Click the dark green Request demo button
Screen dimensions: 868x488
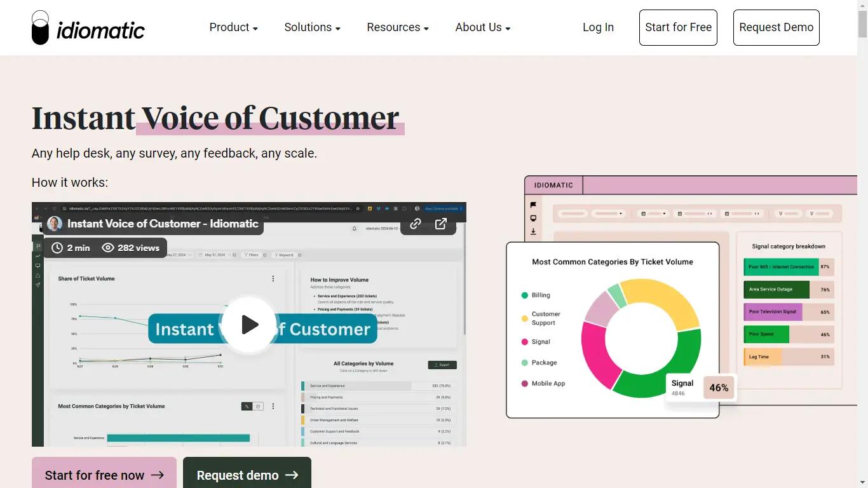pos(247,473)
